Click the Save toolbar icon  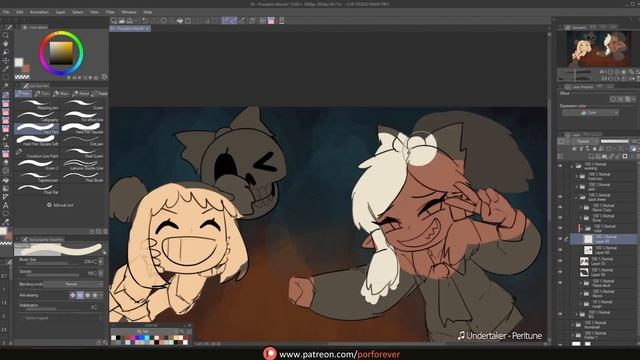130,20
